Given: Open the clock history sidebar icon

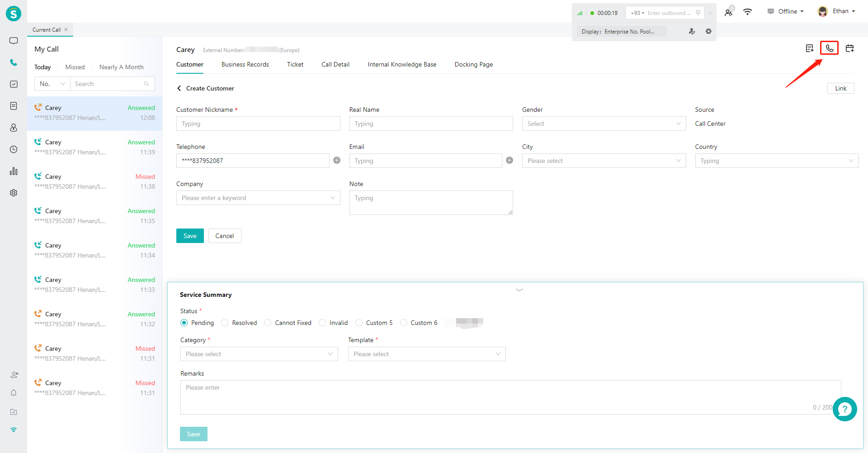Looking at the screenshot, I should click(14, 149).
